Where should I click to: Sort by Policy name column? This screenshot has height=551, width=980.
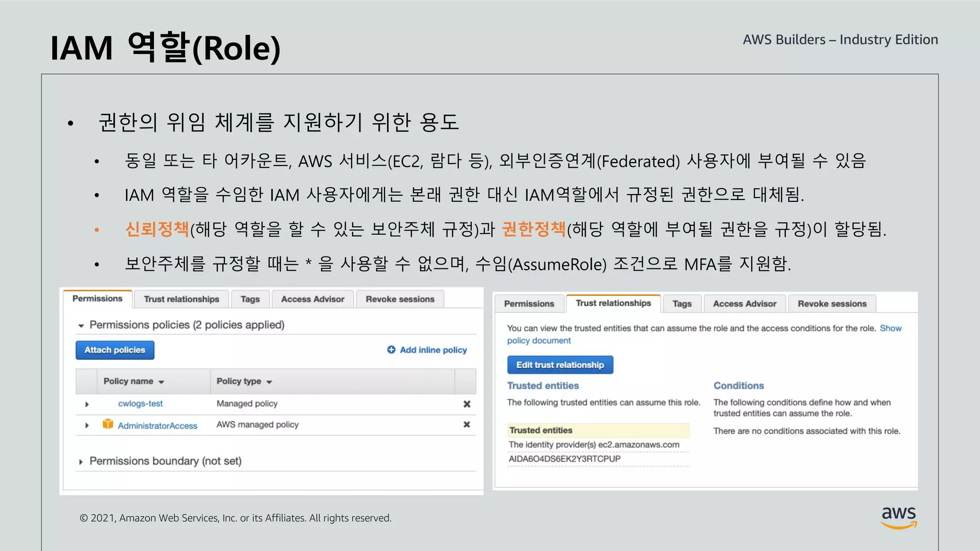[x=134, y=381]
